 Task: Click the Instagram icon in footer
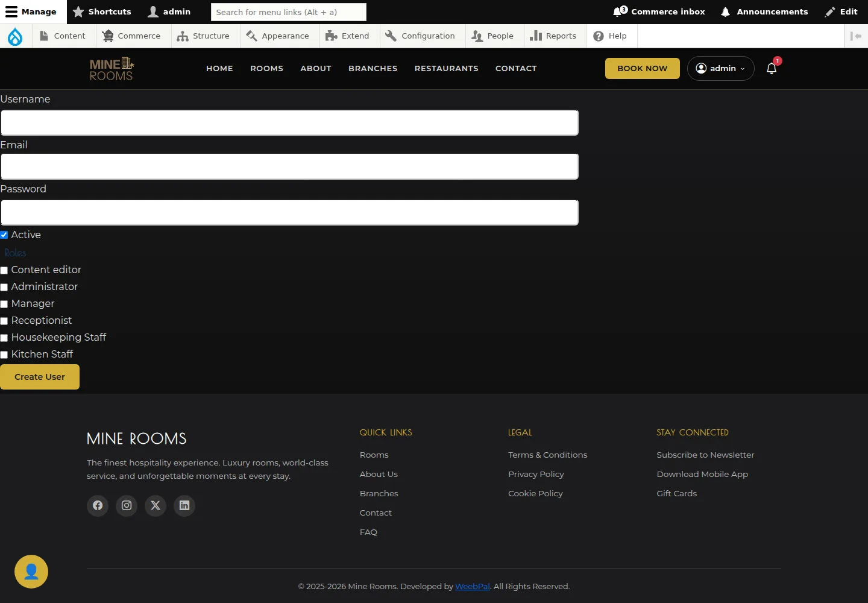click(127, 505)
